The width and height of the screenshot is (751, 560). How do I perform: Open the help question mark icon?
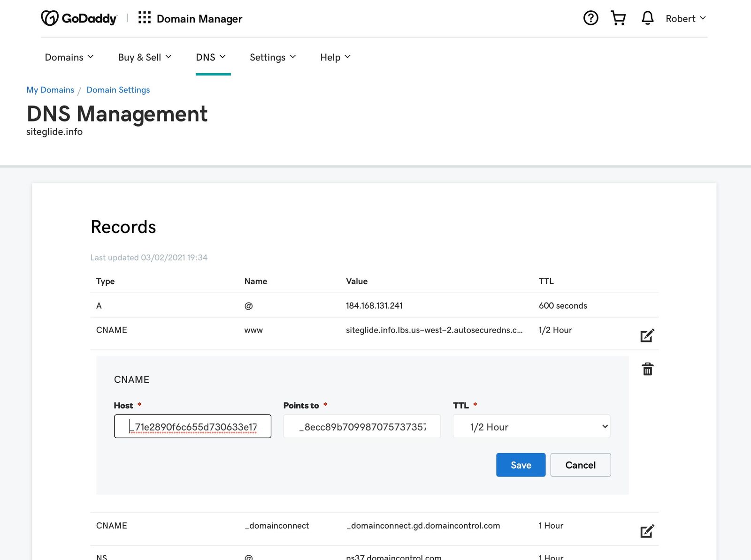pos(590,18)
